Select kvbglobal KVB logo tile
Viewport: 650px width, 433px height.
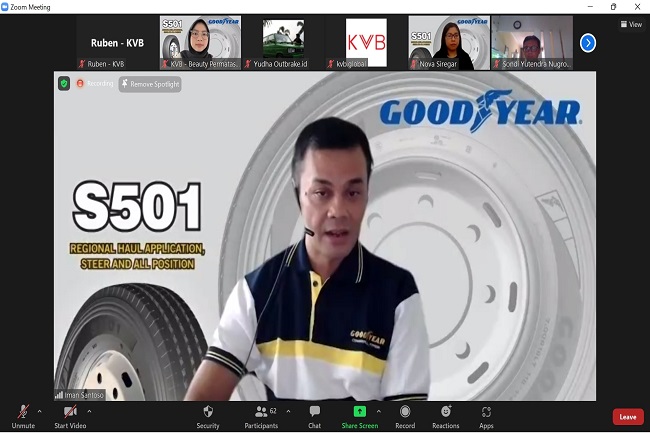pos(366,43)
